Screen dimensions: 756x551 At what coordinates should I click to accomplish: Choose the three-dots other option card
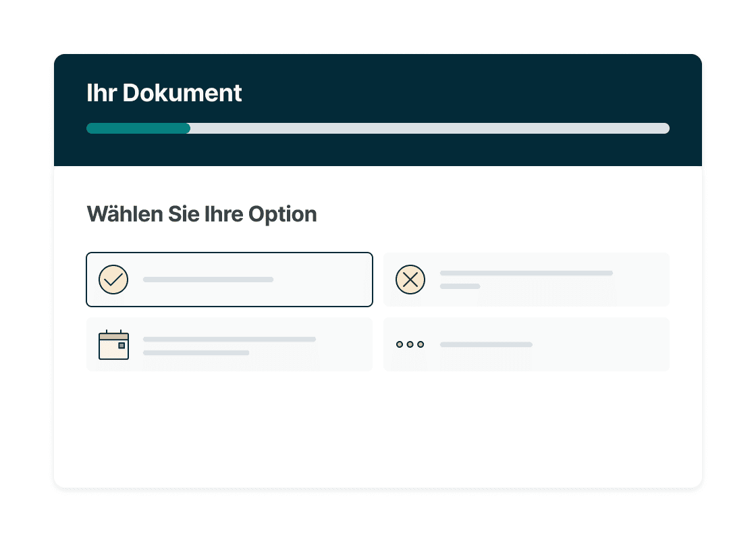pyautogui.click(x=526, y=344)
